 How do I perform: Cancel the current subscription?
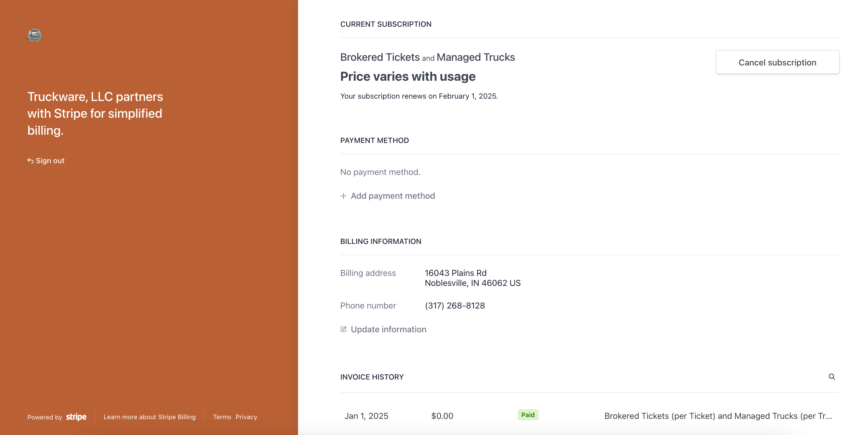pyautogui.click(x=777, y=62)
